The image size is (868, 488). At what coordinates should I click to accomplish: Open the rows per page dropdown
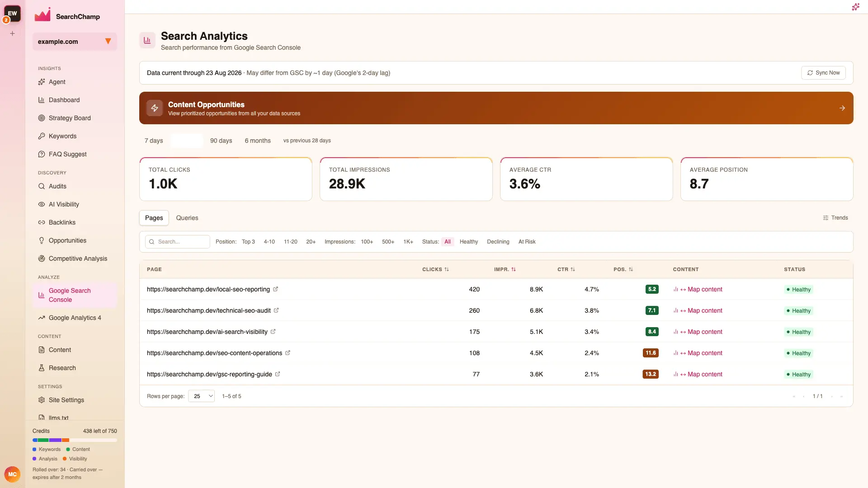(202, 396)
